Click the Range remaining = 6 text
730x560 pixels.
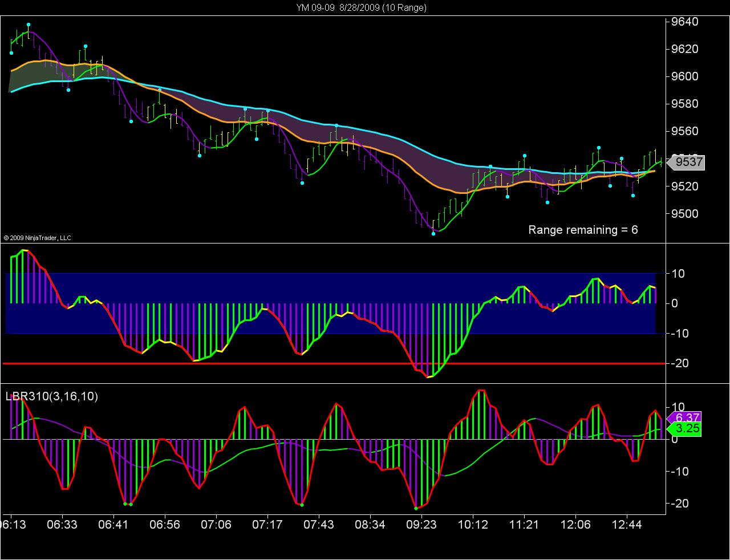point(583,230)
